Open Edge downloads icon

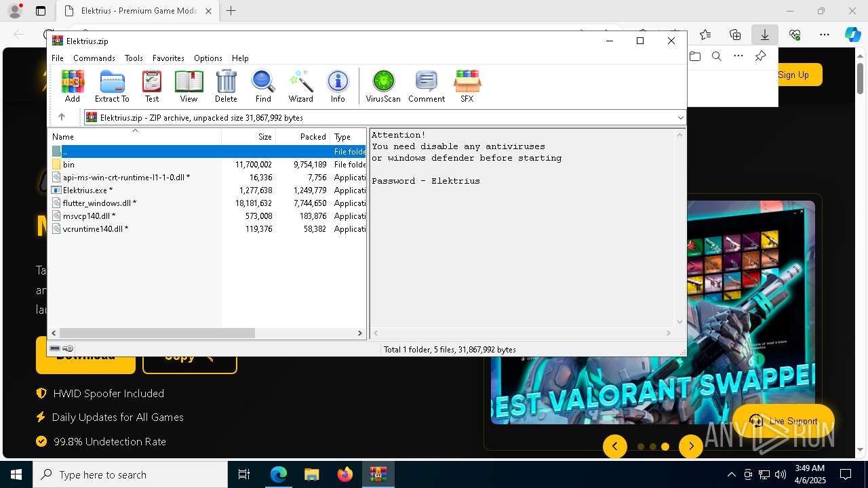765,35
